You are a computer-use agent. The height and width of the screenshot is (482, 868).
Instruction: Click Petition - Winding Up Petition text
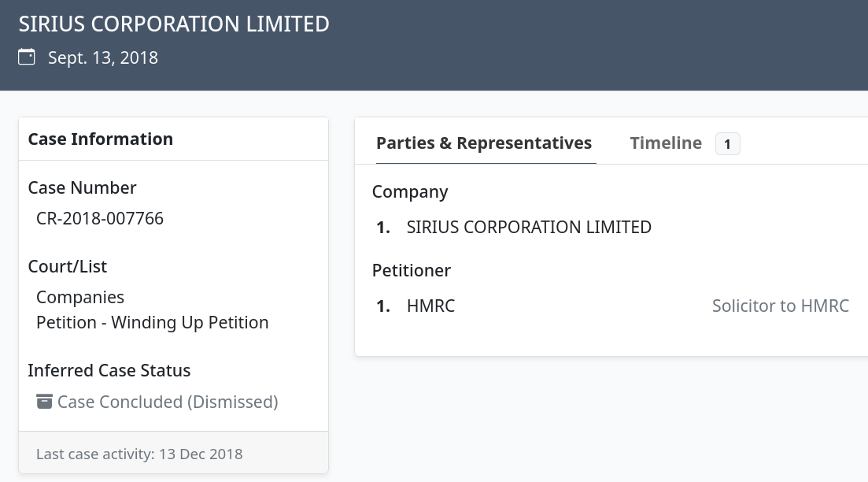(x=152, y=322)
